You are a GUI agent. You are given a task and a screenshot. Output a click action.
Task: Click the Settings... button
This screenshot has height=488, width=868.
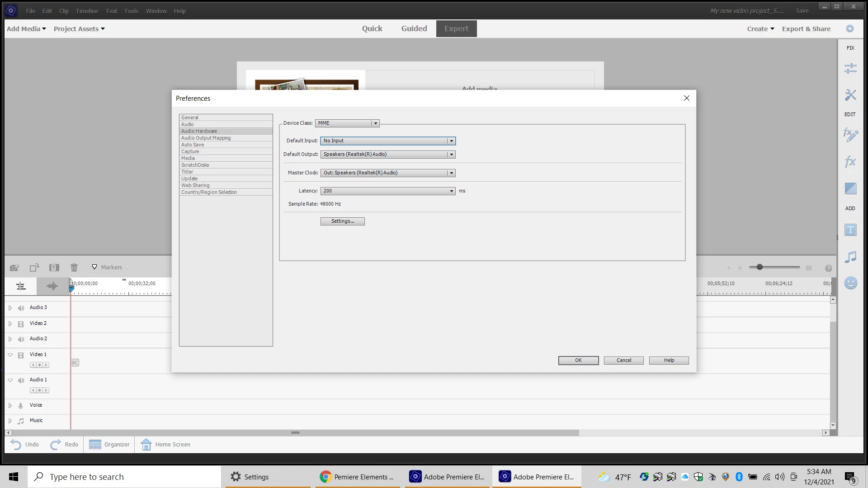[342, 221]
